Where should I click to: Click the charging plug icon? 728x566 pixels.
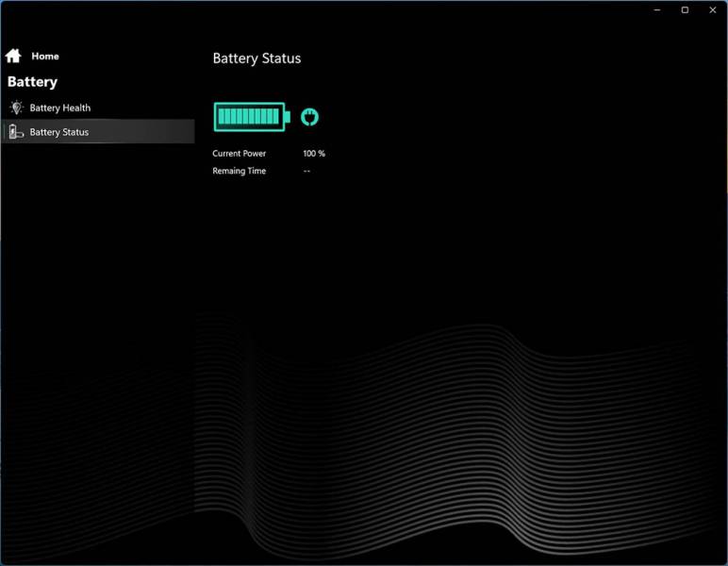(309, 117)
